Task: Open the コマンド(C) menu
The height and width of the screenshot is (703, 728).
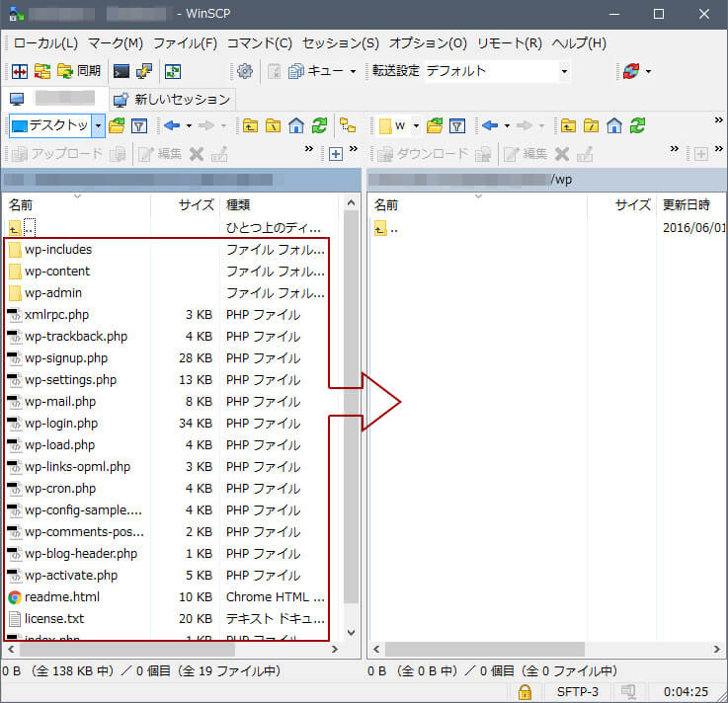Action: 260,43
